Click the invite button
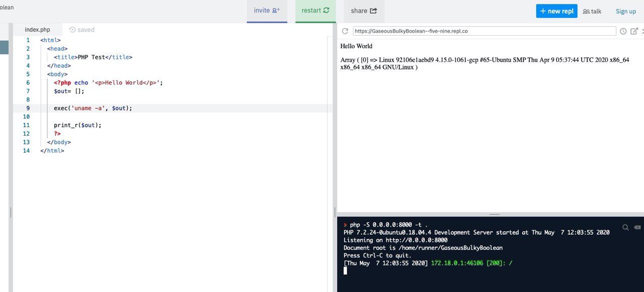Screen dimensions: 644x292 tap(267, 11)
